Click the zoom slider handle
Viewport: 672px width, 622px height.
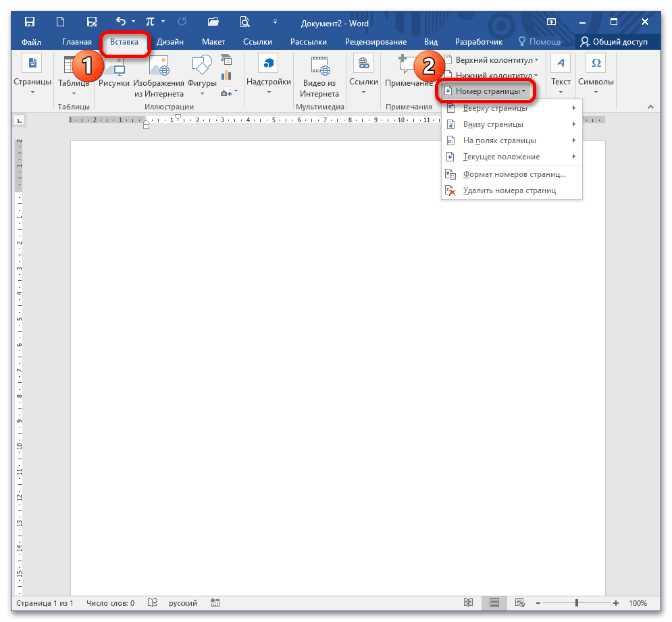pos(577,603)
